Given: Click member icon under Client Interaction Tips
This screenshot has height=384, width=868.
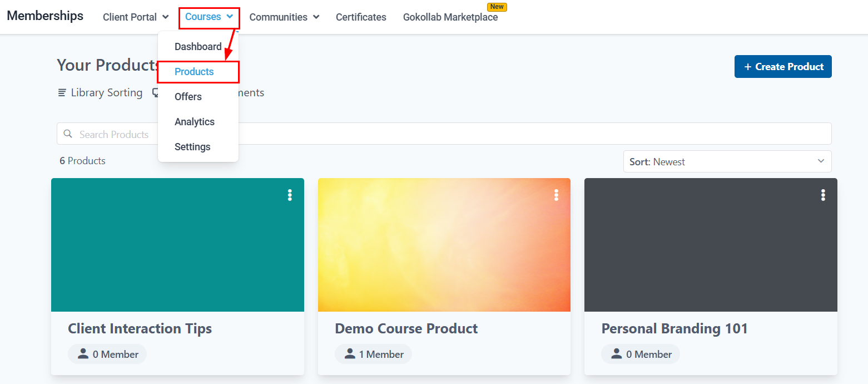Looking at the screenshot, I should click(83, 354).
